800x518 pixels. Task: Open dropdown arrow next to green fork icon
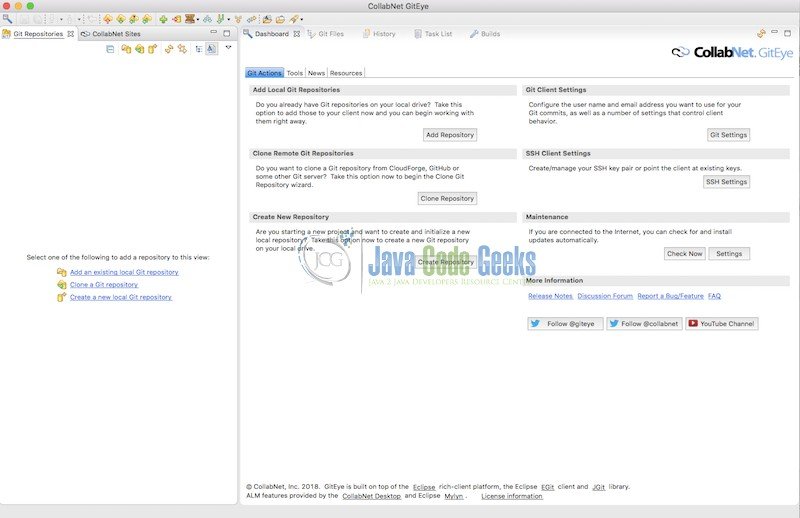tap(229, 19)
